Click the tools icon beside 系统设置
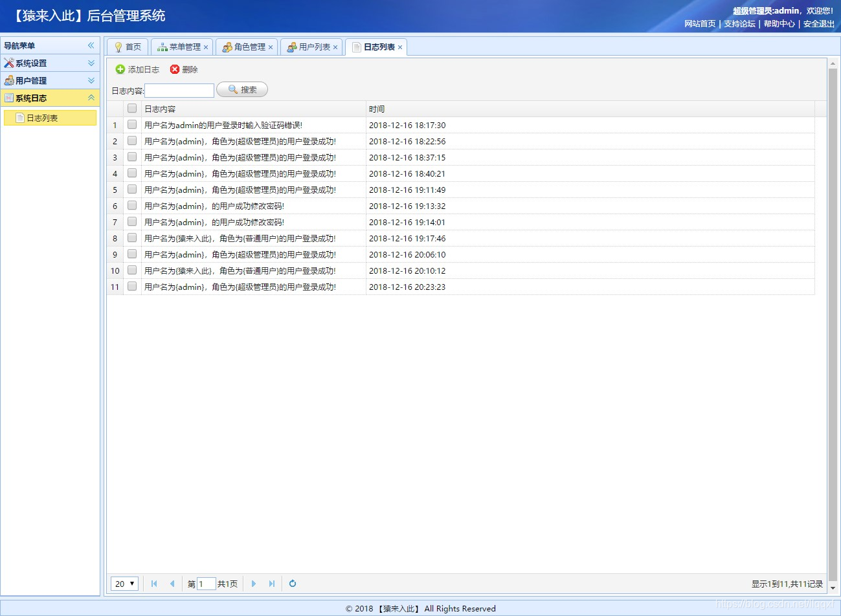 (x=9, y=63)
